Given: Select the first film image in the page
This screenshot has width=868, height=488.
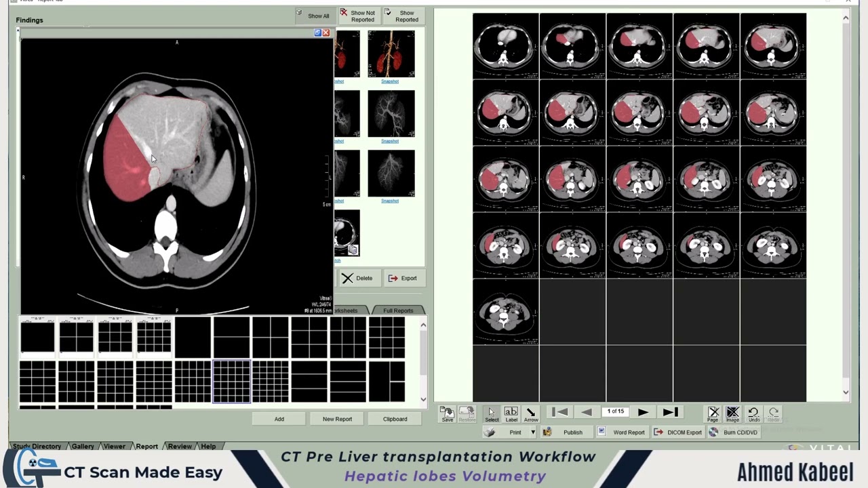Looking at the screenshot, I should (x=505, y=46).
